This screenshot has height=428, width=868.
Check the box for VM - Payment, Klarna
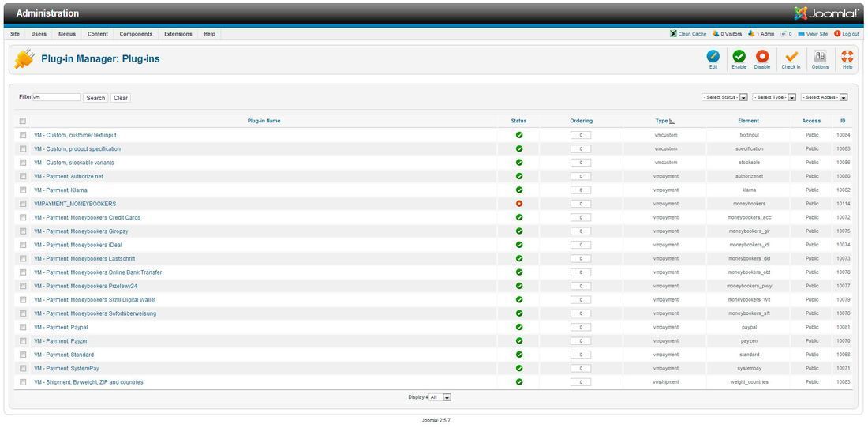23,190
